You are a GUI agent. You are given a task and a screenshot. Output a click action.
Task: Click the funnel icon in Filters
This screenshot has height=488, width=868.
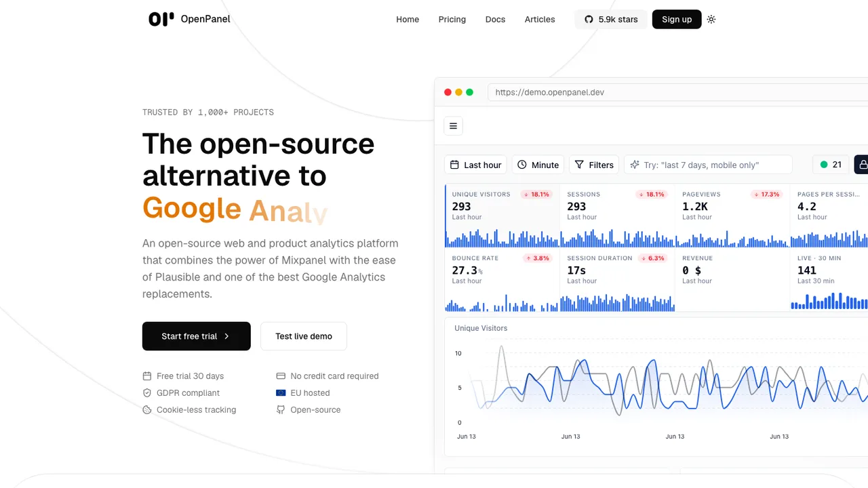[579, 165]
